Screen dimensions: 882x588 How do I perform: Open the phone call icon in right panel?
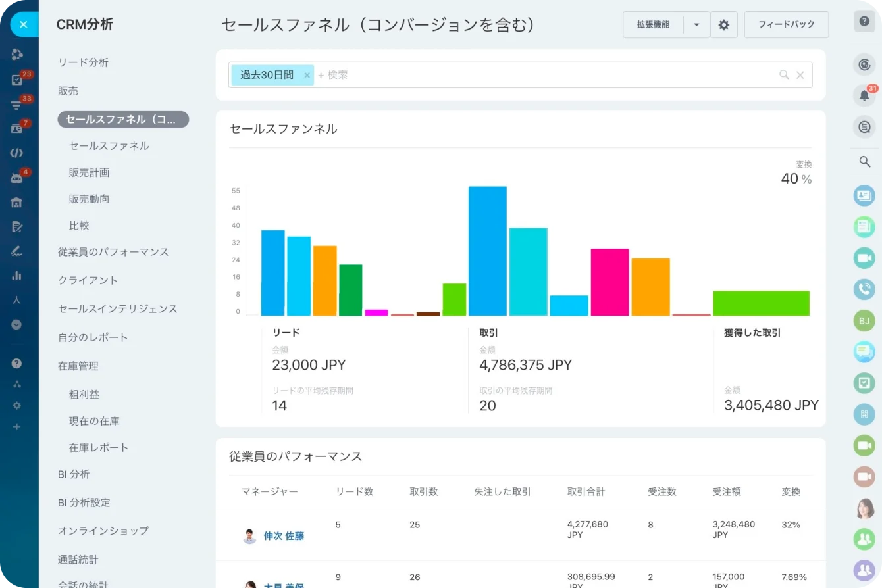pos(864,289)
